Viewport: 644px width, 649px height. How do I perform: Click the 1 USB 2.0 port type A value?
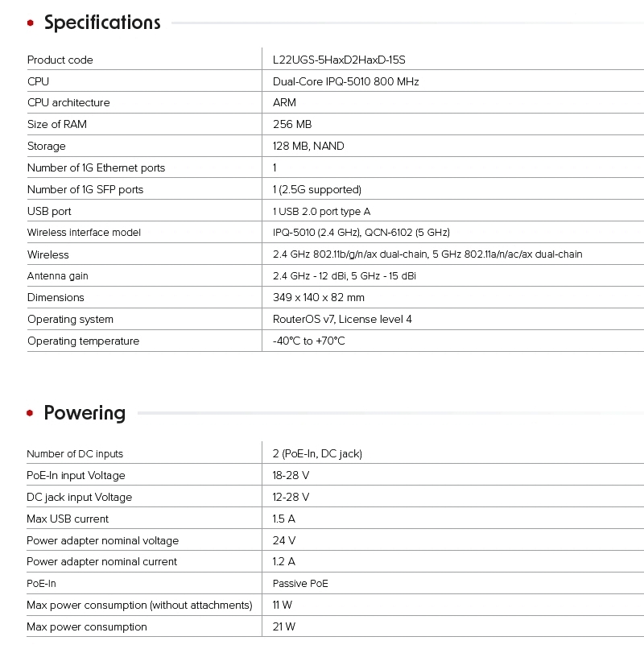point(321,212)
